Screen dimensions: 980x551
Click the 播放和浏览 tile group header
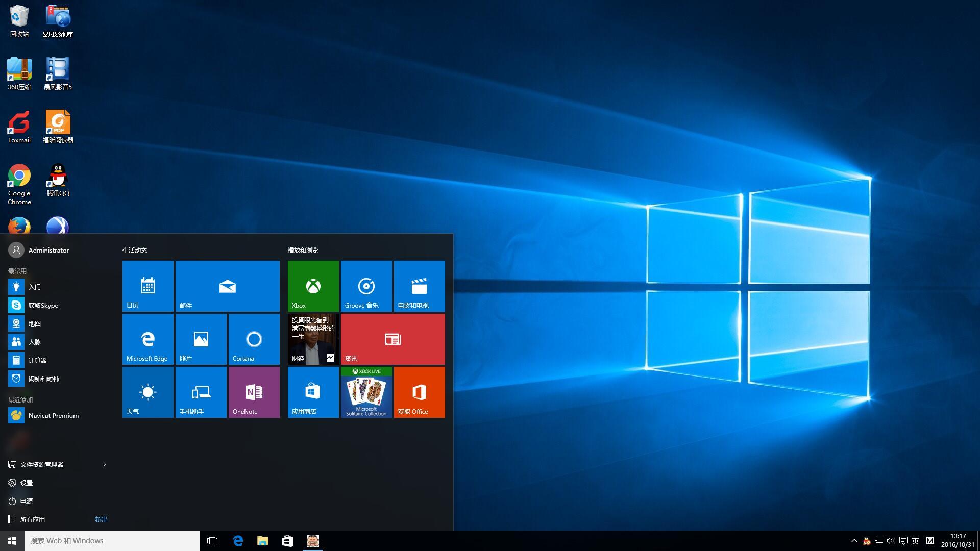point(303,250)
